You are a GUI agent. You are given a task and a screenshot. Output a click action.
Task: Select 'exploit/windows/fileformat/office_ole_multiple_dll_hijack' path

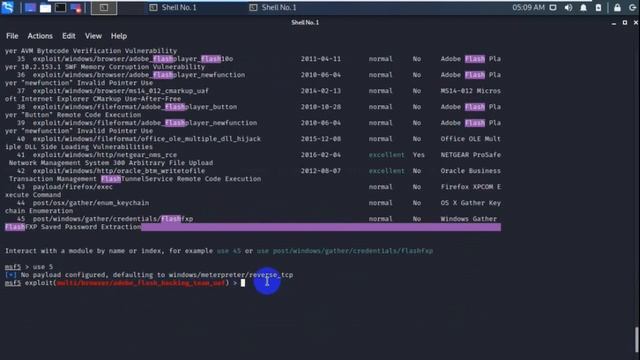(x=147, y=139)
